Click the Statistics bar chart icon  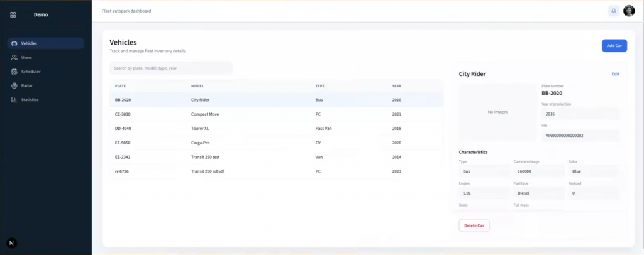tap(14, 100)
